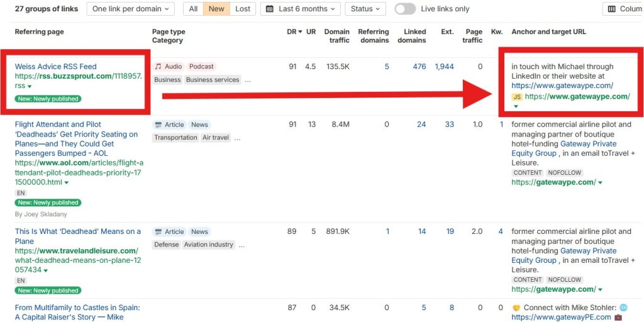644x322 pixels.
Task: Click the Transportation category tag
Action: point(176,138)
